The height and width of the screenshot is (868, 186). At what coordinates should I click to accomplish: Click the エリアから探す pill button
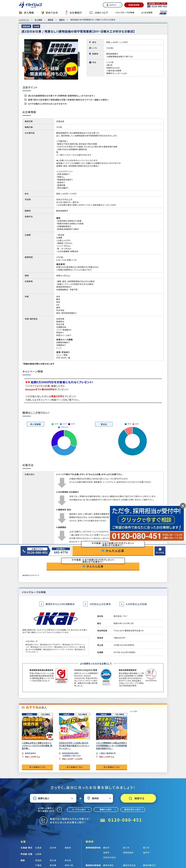(x=79, y=809)
